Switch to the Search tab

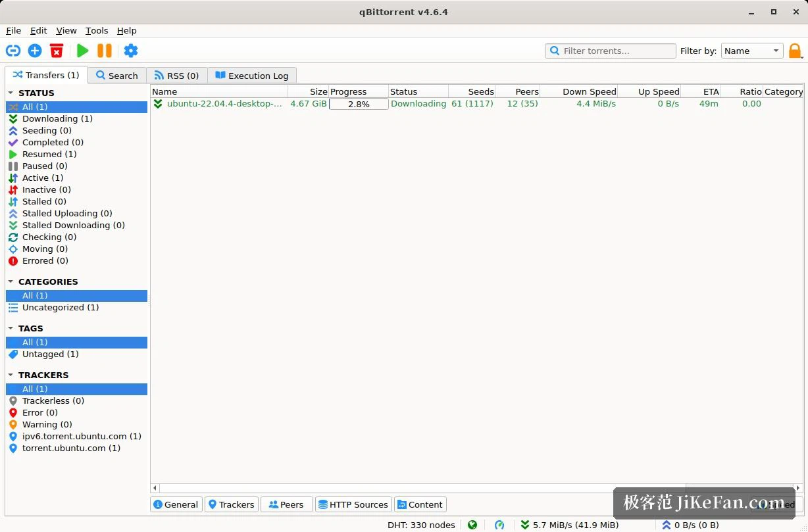point(116,76)
